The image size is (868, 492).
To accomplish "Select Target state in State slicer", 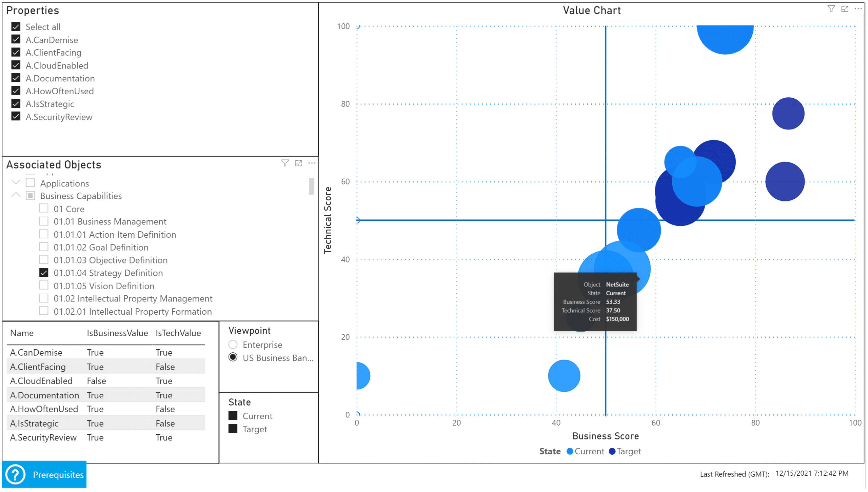I will pyautogui.click(x=233, y=429).
